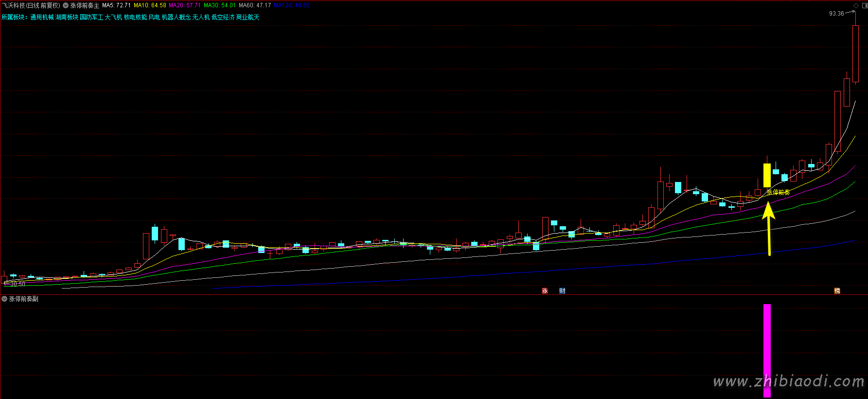Click the magenta MA20 moving average label
This screenshot has width=868, height=399.
(185, 5)
